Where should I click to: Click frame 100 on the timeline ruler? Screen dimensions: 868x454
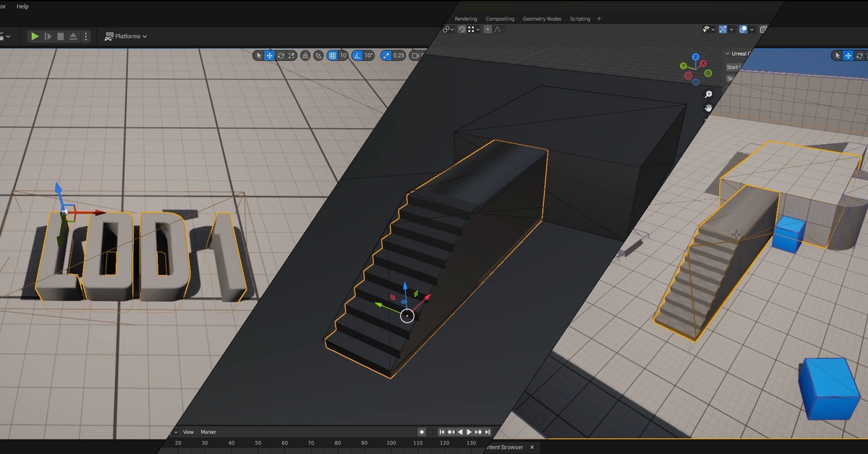391,443
